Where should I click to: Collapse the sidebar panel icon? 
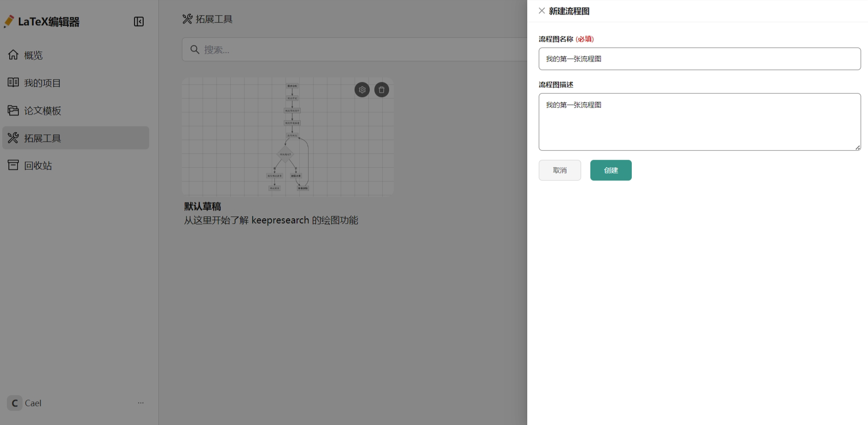[x=139, y=22]
